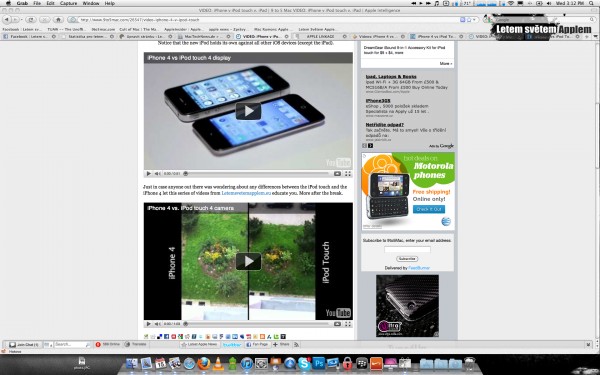The width and height of the screenshot is (600, 375).
Task: Open 'TUAW -- The Unoffi...' bookmark
Action: 67,29
